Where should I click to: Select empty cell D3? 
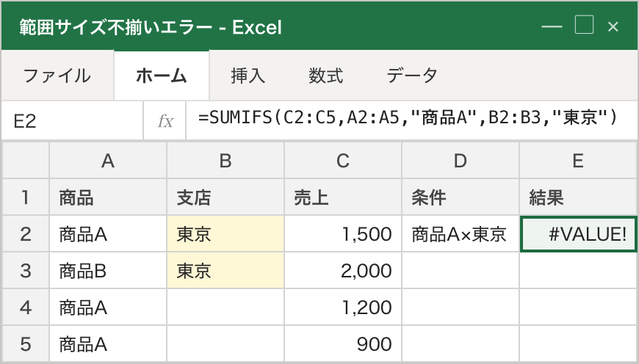coord(460,270)
